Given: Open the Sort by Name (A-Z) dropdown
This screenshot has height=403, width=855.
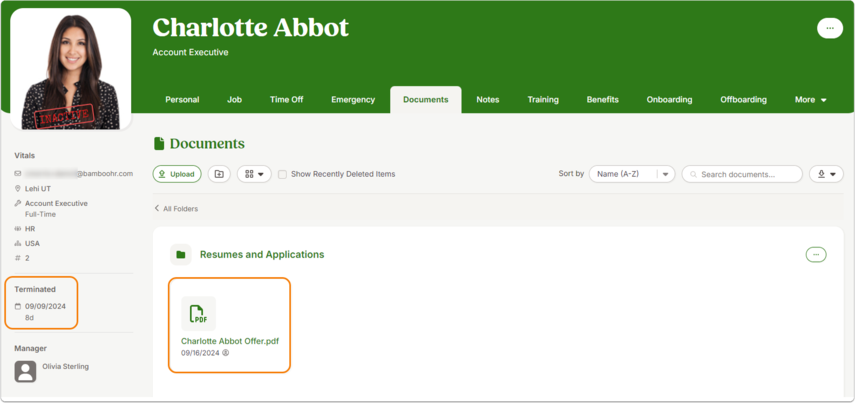Looking at the screenshot, I should (631, 174).
